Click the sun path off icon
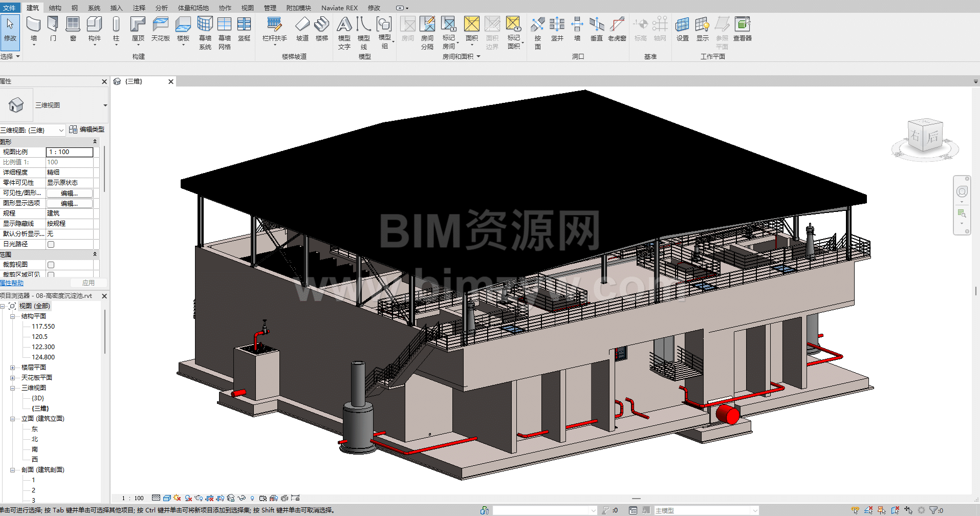980x516 pixels. pyautogui.click(x=178, y=498)
